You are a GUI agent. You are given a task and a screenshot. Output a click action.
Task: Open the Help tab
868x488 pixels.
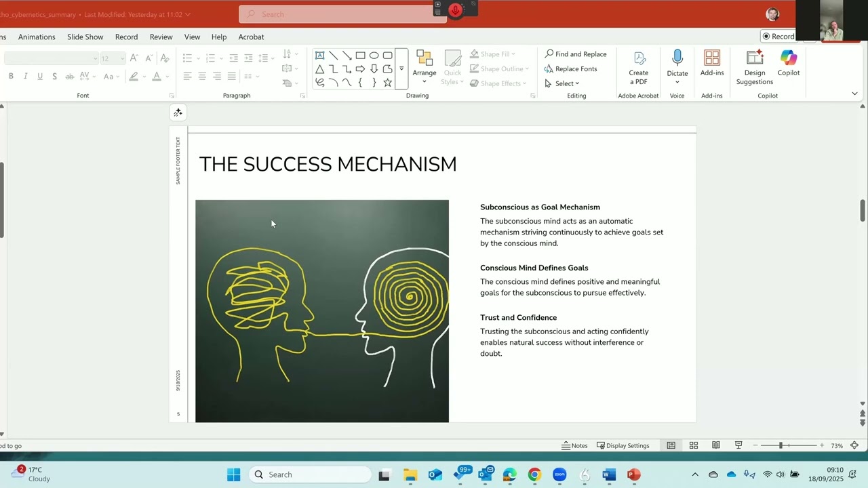(219, 37)
